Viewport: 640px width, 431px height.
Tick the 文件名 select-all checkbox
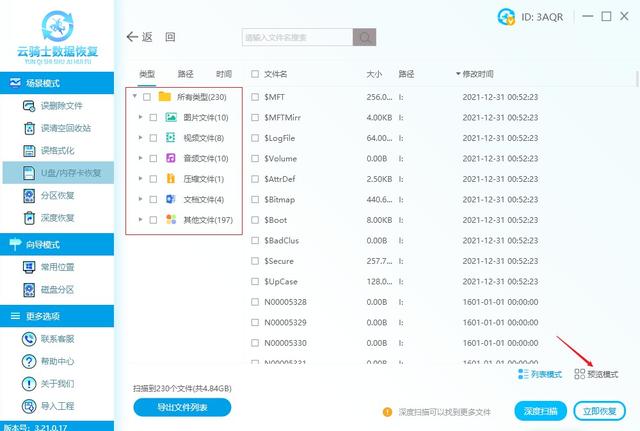pos(255,74)
